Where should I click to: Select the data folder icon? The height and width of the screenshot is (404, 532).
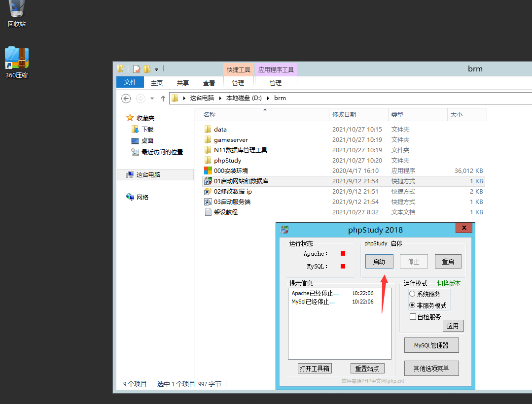pyautogui.click(x=208, y=129)
